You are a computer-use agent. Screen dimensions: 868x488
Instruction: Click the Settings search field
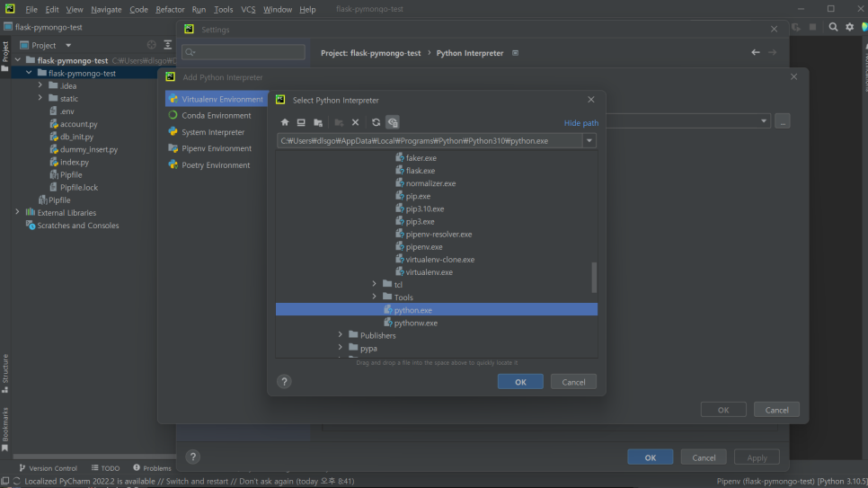tap(244, 52)
